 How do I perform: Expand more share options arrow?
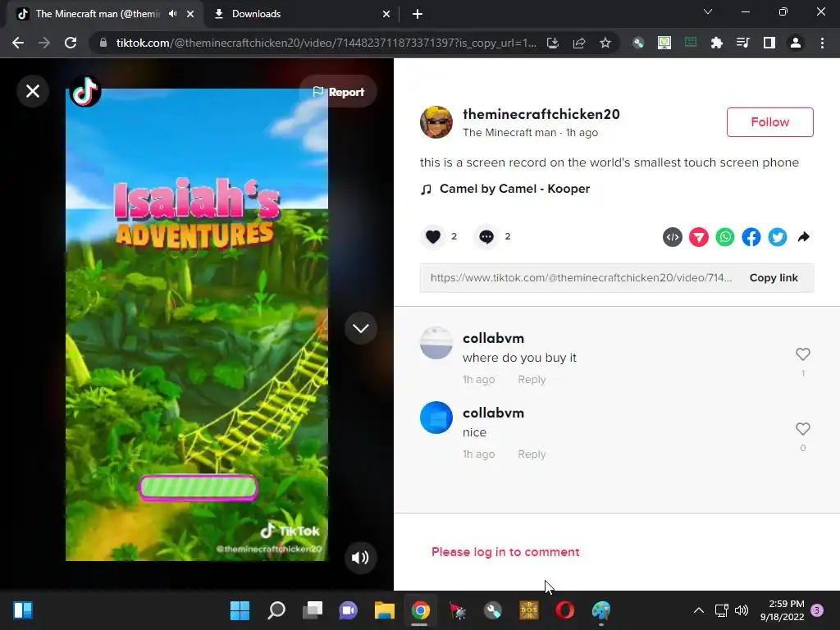pos(804,237)
